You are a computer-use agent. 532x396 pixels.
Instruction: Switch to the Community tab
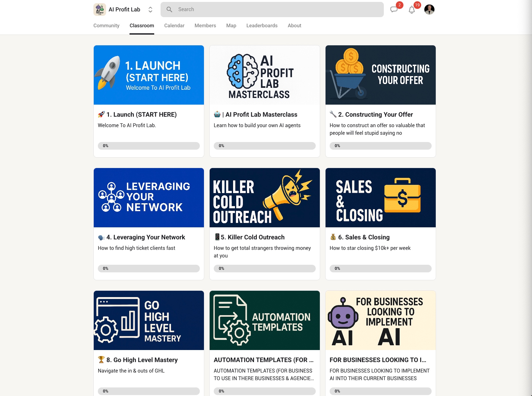pos(106,26)
